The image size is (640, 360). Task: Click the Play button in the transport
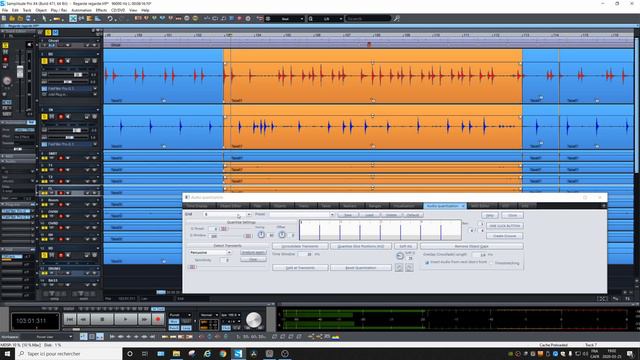(x=125, y=320)
